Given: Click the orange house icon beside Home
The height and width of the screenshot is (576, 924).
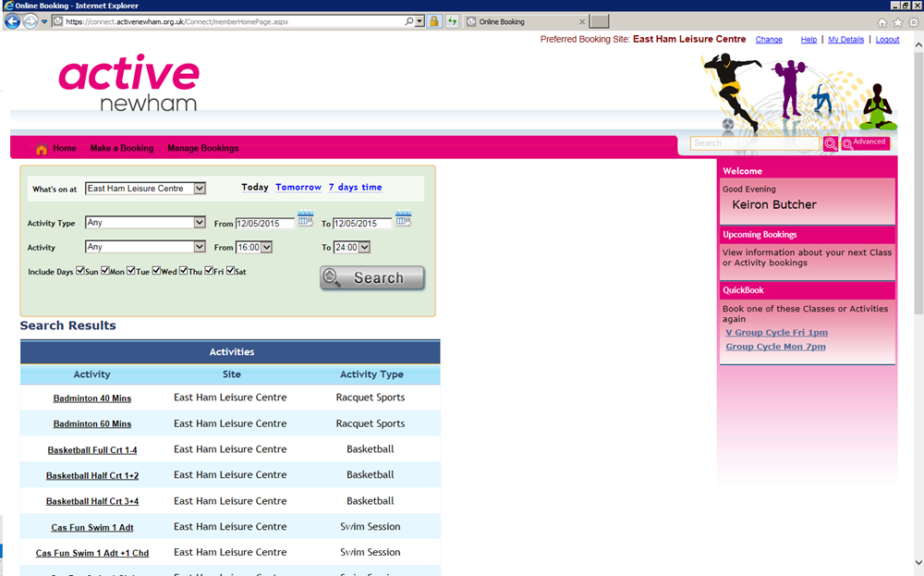Looking at the screenshot, I should (42, 149).
